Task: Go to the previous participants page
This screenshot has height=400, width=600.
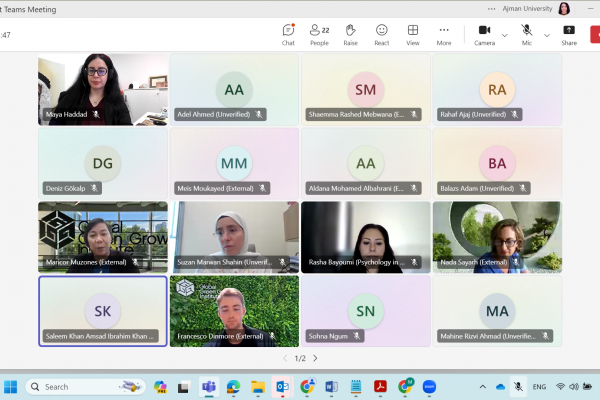Action: (285, 358)
